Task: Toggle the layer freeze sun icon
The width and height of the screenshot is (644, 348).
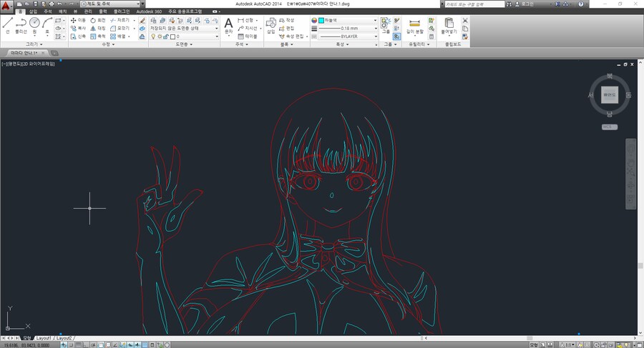Action: coord(160,36)
